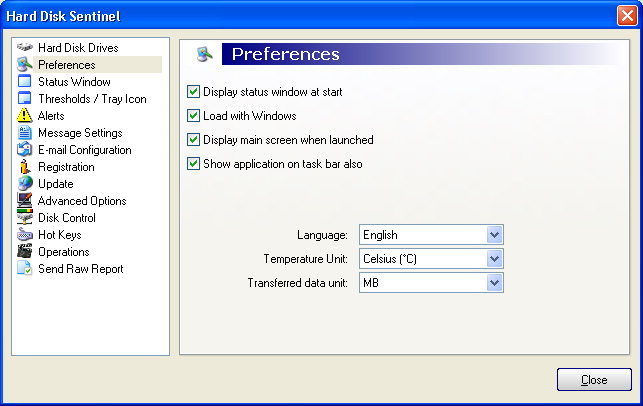The height and width of the screenshot is (406, 643).
Task: Select the Update entry
Action: [x=55, y=184]
